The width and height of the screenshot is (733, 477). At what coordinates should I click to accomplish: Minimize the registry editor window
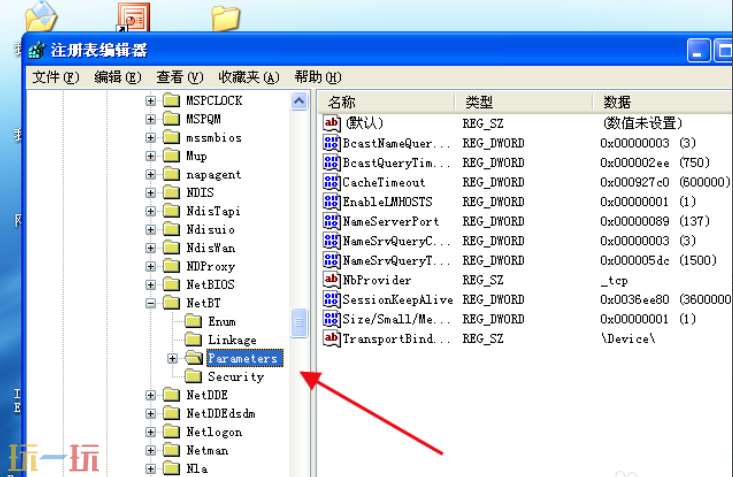pos(698,51)
